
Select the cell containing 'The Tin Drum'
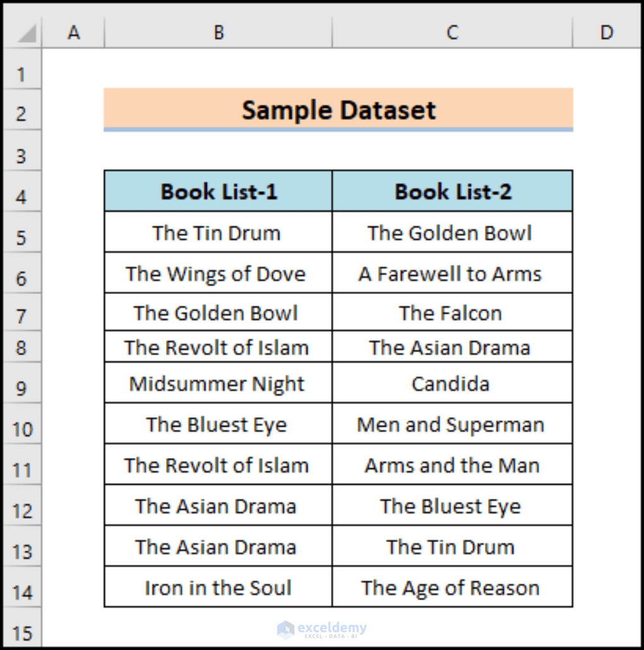click(x=217, y=232)
